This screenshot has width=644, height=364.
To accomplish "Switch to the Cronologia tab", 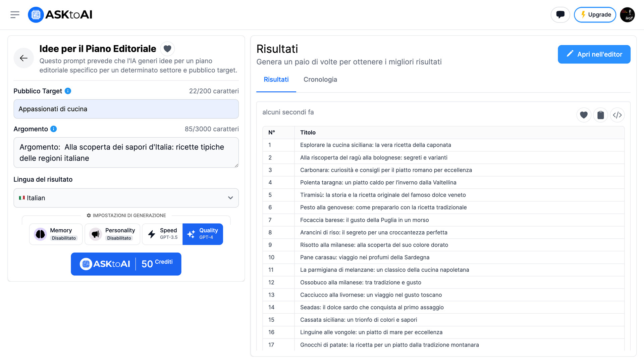I will (320, 80).
